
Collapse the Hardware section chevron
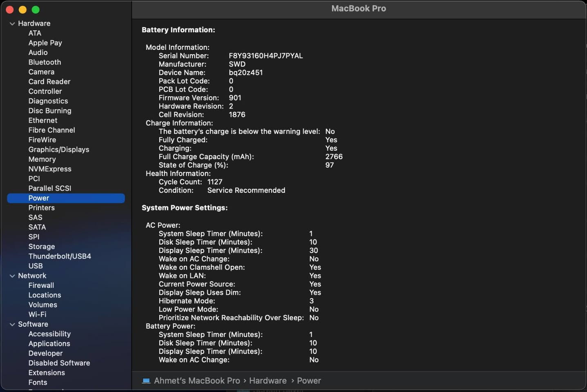pyautogui.click(x=12, y=24)
